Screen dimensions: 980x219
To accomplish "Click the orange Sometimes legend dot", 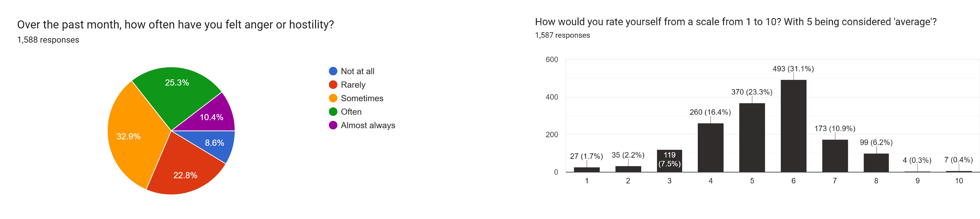I will click(333, 98).
